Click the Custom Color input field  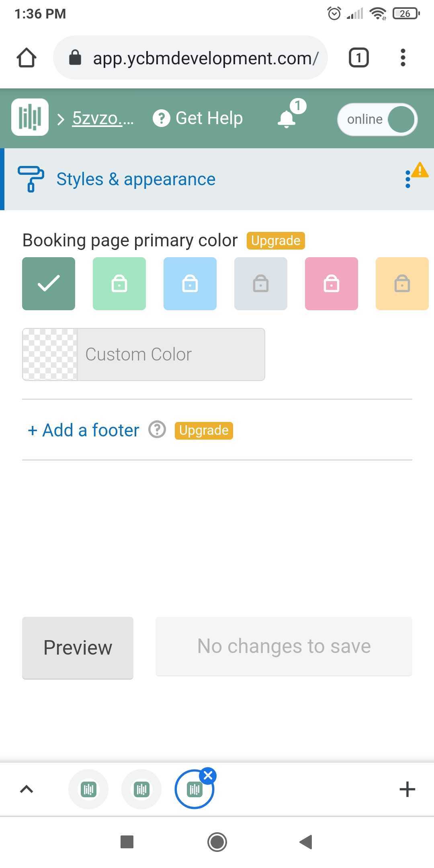[x=143, y=354]
